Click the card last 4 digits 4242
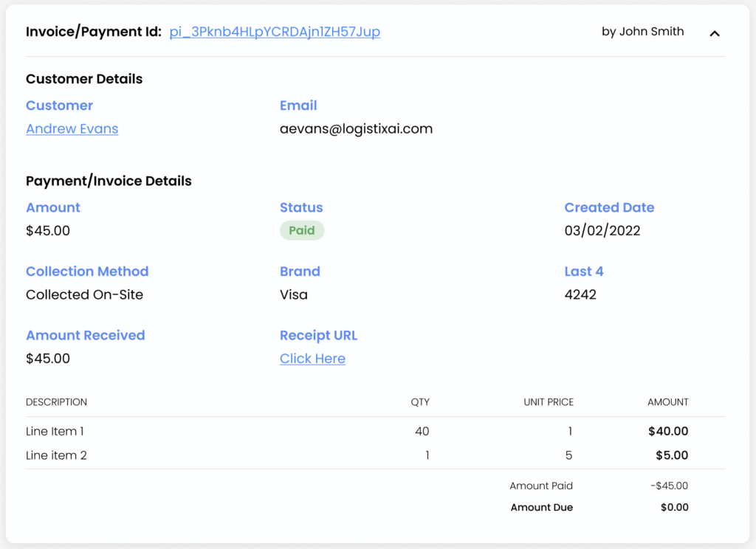The height and width of the screenshot is (549, 756). coord(580,295)
